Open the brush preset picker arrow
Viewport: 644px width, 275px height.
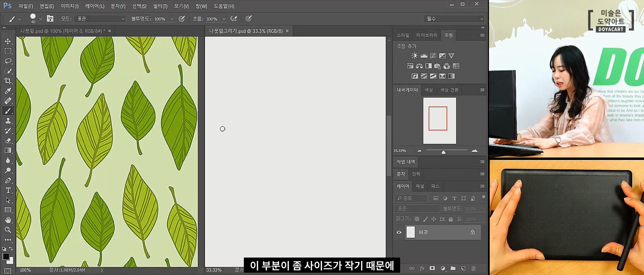click(x=41, y=19)
